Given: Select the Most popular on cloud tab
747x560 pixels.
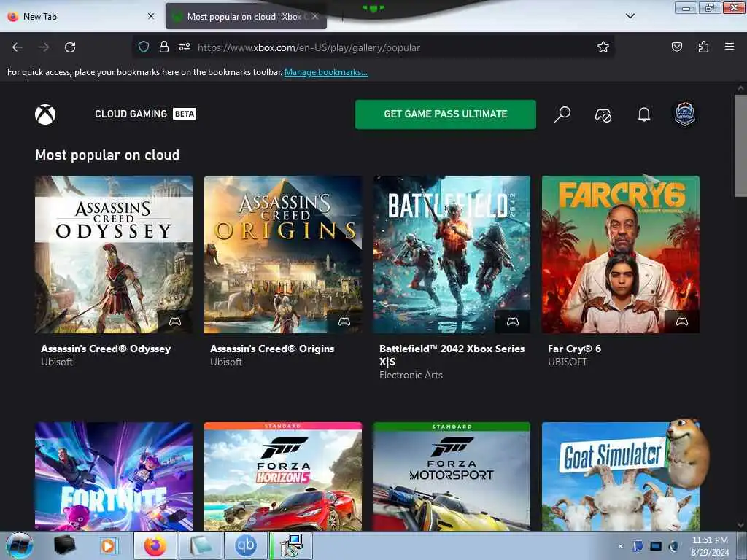Looking at the screenshot, I should point(246,16).
